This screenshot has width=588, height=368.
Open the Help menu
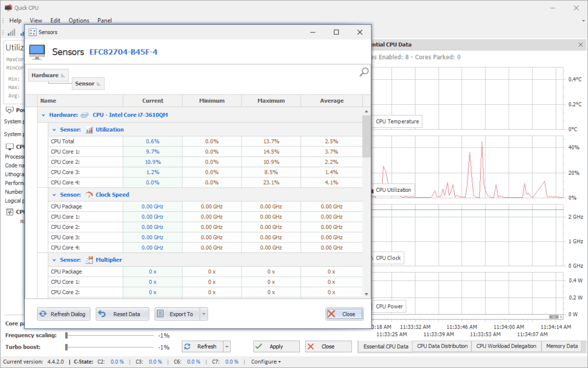pos(15,20)
